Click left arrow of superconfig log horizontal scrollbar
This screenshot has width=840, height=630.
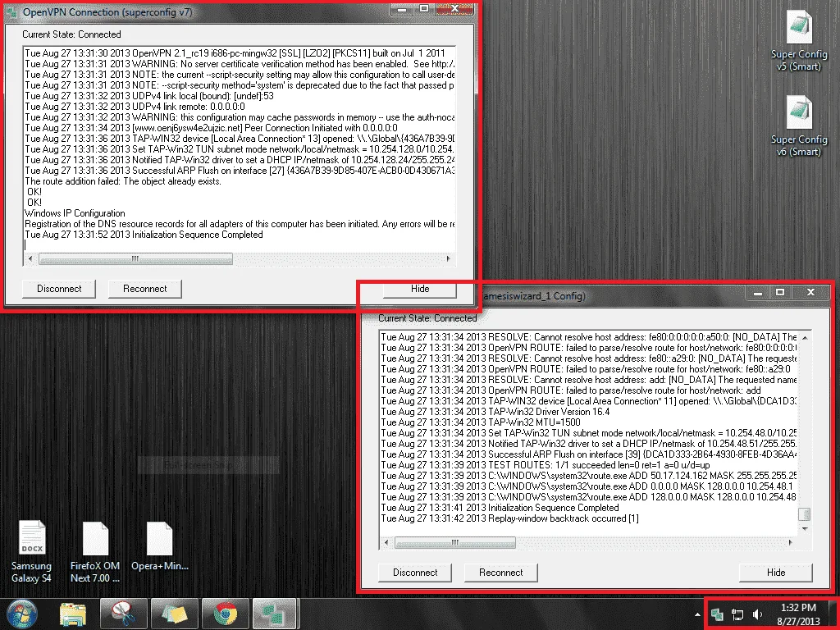[30, 258]
